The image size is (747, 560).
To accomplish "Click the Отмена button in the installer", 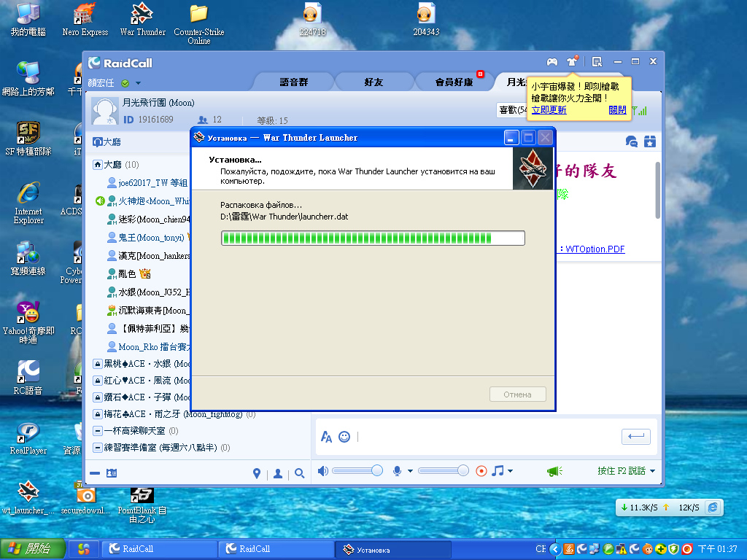I will point(517,394).
